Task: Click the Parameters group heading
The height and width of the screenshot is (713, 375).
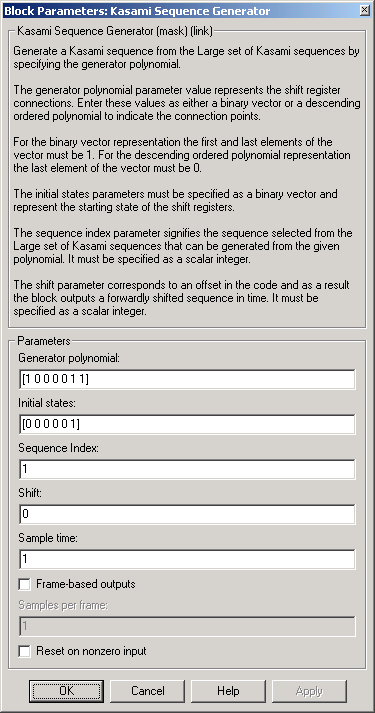Action: [44, 341]
